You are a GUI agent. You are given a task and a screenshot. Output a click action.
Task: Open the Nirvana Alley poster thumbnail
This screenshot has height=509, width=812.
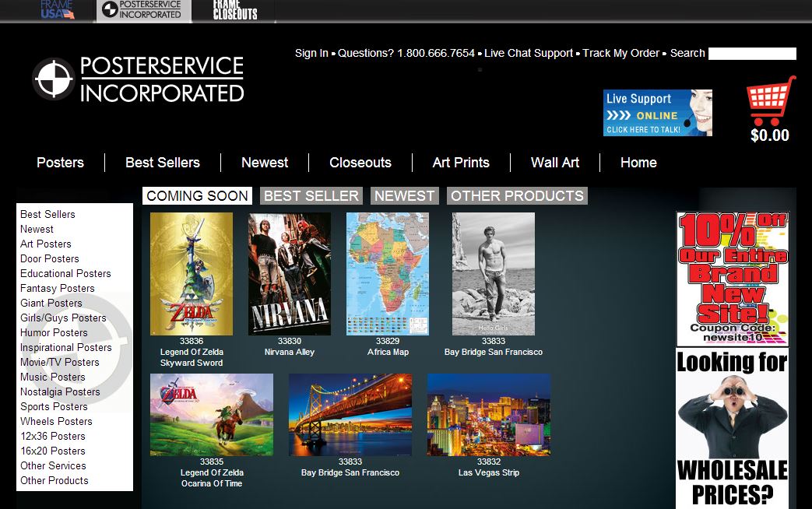click(290, 274)
